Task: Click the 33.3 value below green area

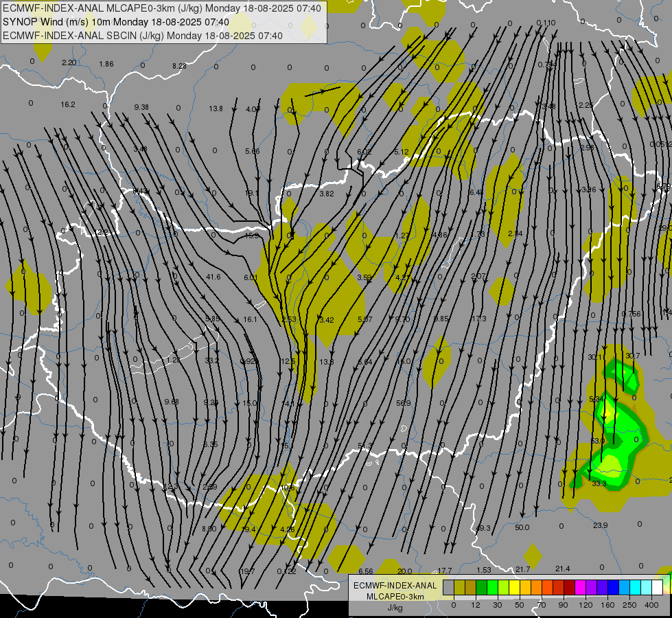Action: [x=599, y=484]
